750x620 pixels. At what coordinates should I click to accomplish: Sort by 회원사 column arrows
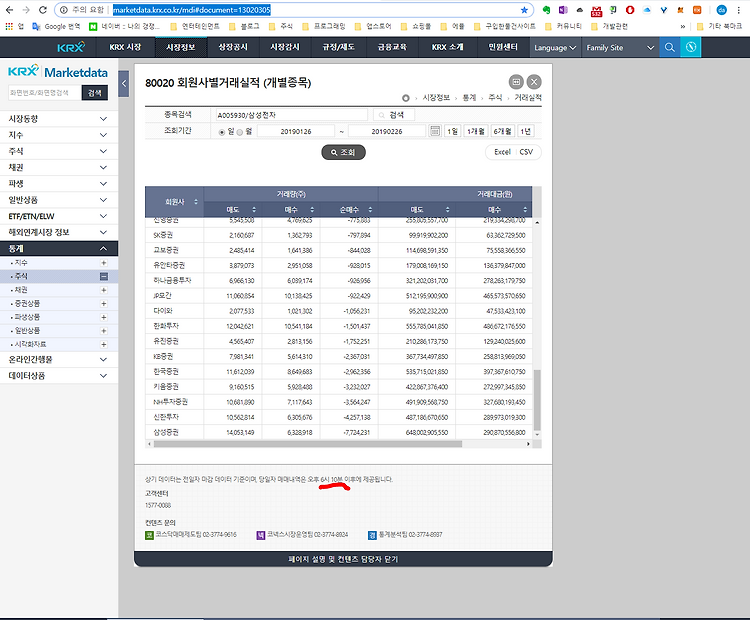pyautogui.click(x=196, y=202)
